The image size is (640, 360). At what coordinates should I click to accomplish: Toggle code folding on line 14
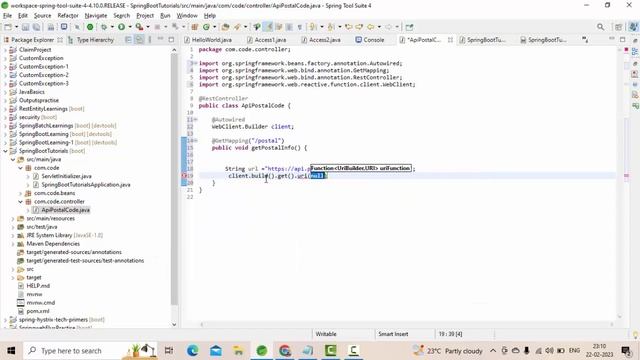click(196, 140)
